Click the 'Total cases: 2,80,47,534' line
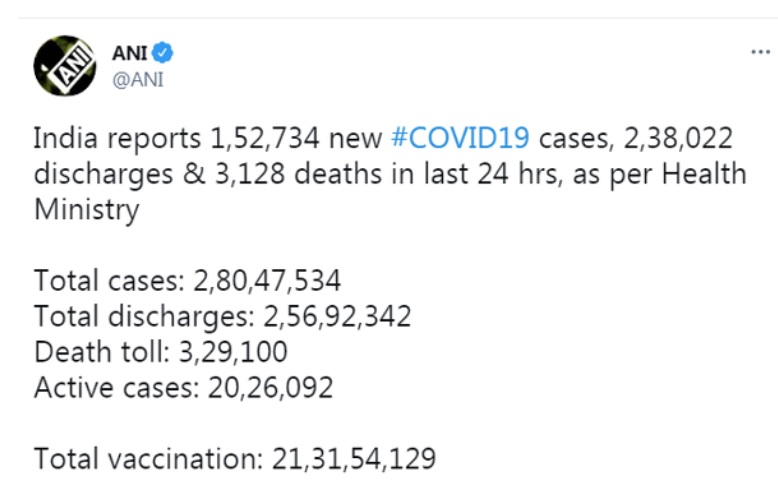 click(188, 280)
